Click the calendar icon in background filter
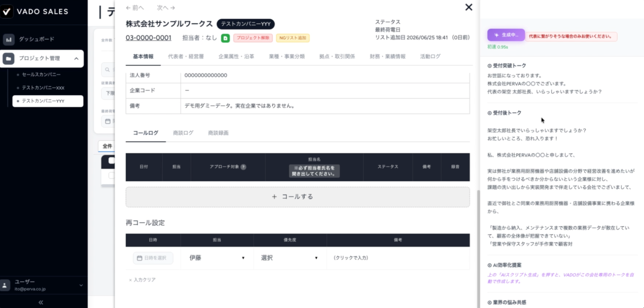Screen dimensions: 644x308 [108, 121]
